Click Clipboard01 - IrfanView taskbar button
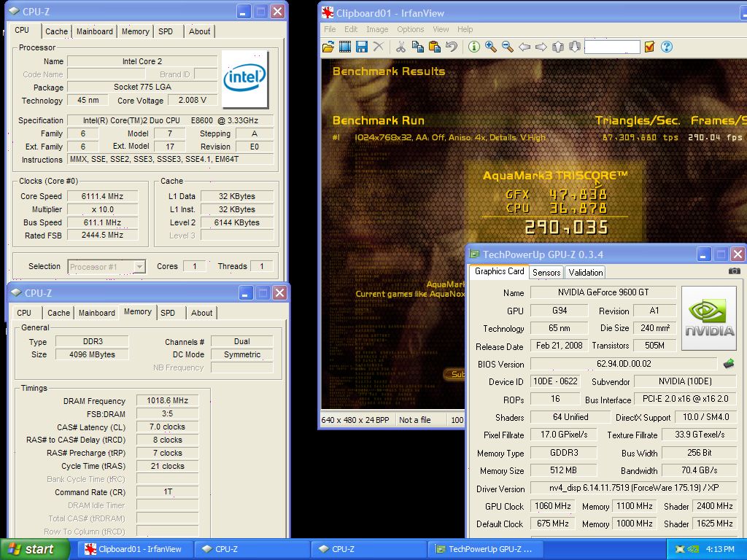The height and width of the screenshot is (560, 747). (x=134, y=549)
